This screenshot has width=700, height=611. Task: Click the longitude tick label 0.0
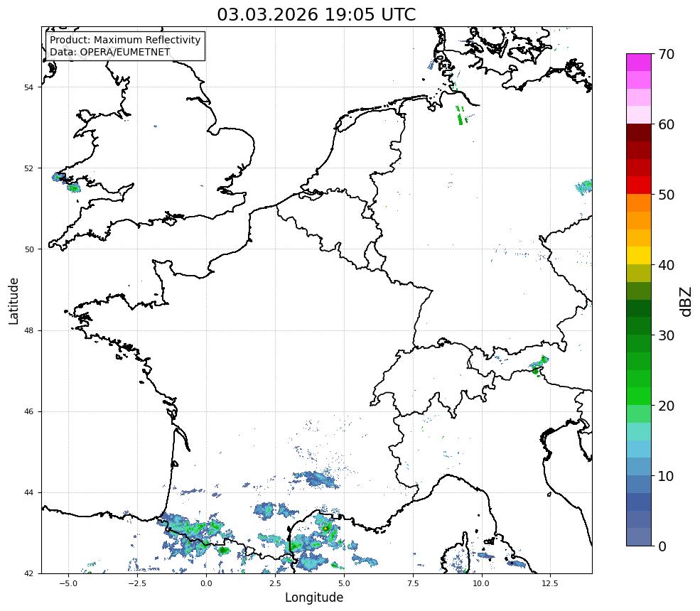206,583
